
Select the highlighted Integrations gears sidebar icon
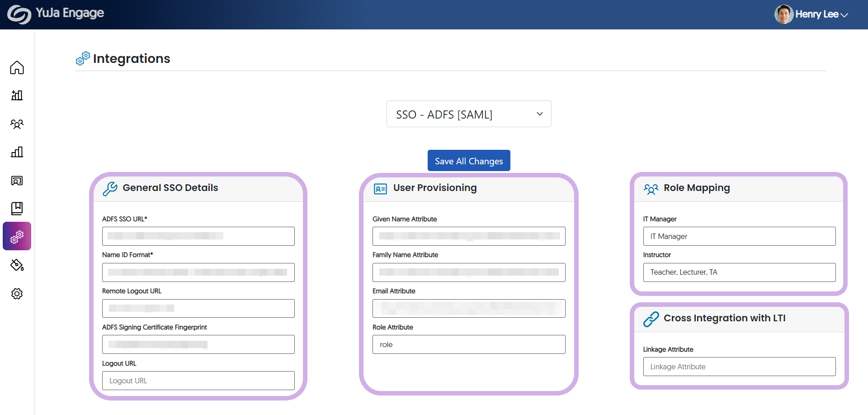click(17, 236)
